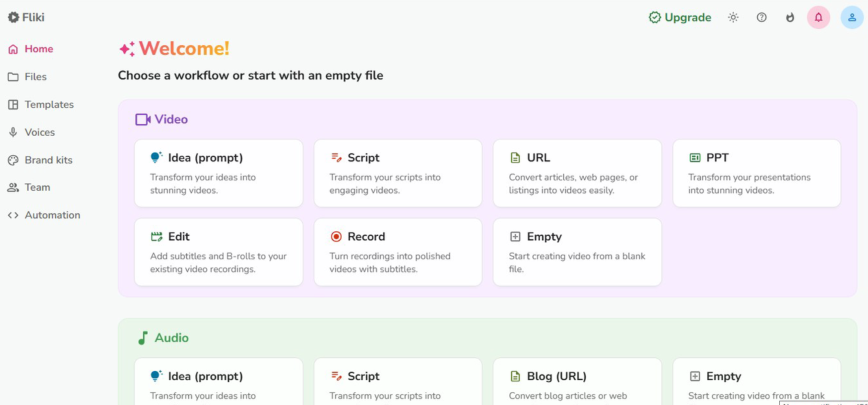The width and height of the screenshot is (868, 405).
Task: Open the Templates sidebar icon
Action: (13, 105)
